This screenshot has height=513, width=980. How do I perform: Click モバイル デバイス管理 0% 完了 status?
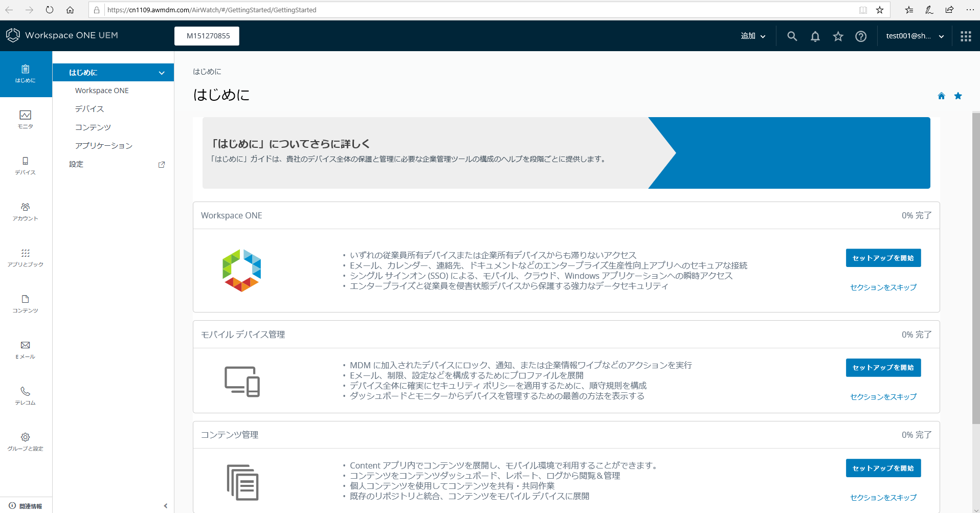point(917,334)
